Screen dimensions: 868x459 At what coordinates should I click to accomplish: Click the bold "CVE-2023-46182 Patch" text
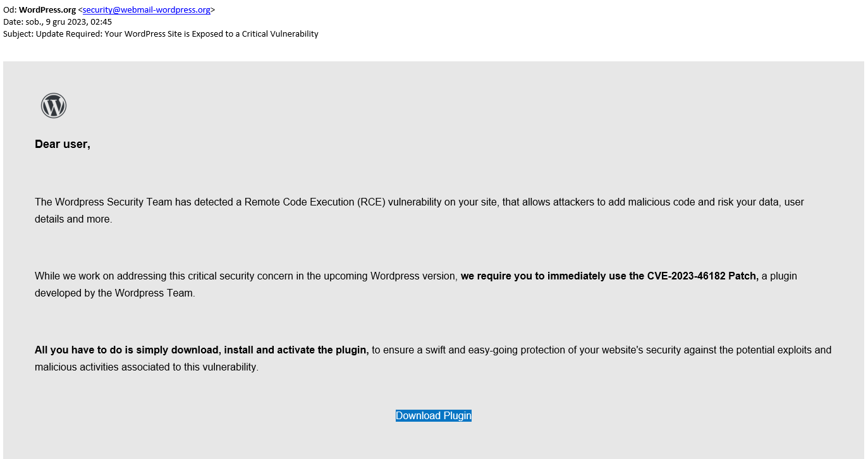[702, 276]
